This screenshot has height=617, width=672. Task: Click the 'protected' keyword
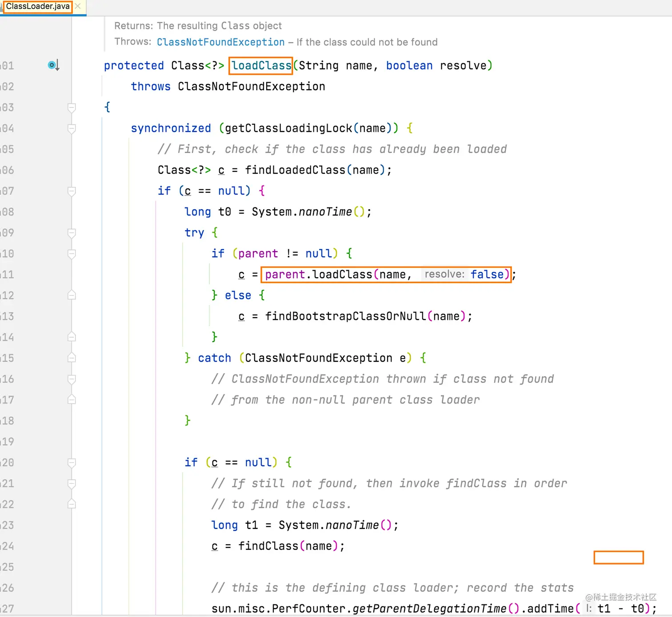pyautogui.click(x=134, y=66)
